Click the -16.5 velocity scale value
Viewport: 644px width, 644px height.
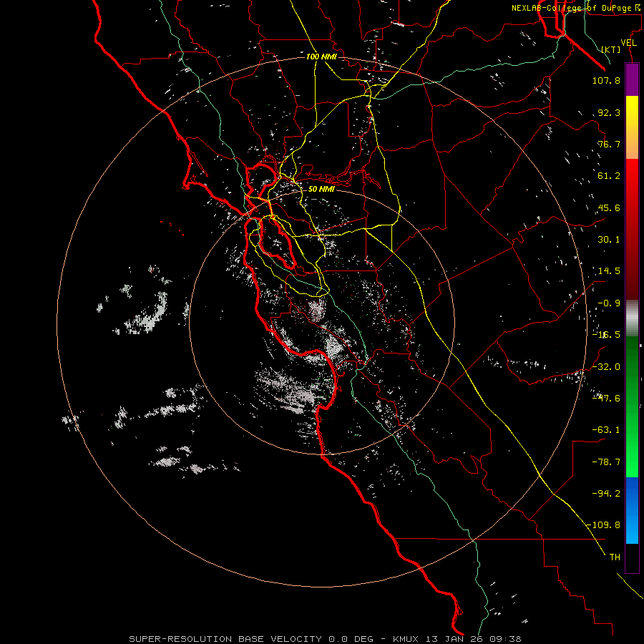(x=606, y=335)
